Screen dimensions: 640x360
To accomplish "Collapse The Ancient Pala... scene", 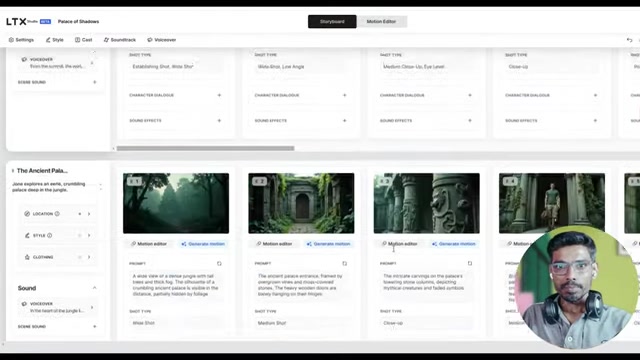I will click(x=13, y=171).
